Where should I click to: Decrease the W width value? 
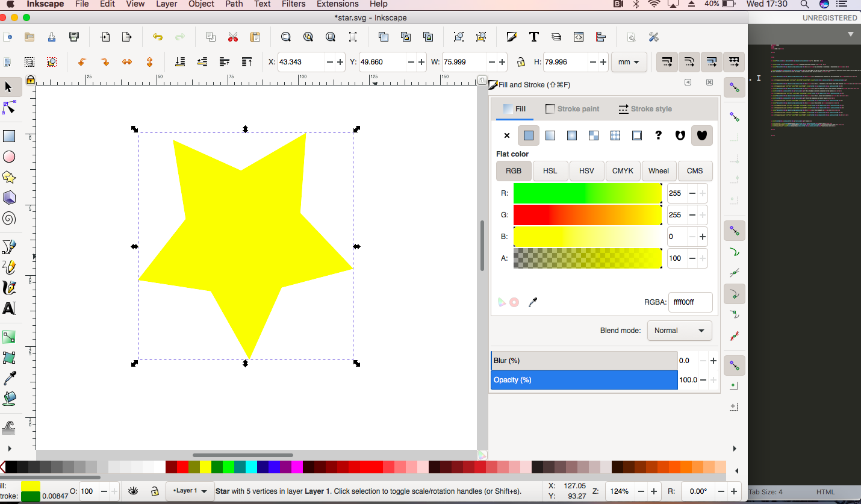492,62
